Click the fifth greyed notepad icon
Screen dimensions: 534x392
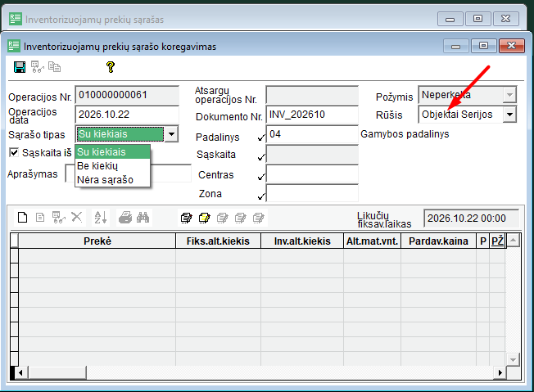(259, 218)
